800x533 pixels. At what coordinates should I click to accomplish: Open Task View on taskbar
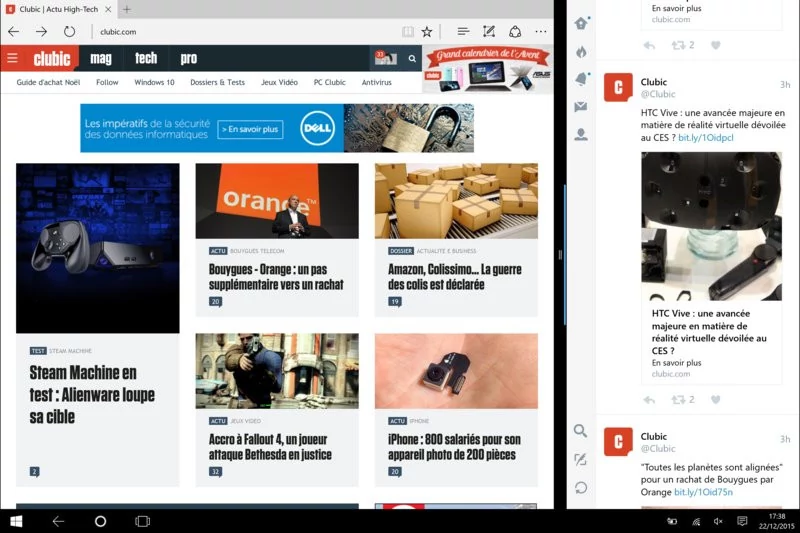[142, 521]
